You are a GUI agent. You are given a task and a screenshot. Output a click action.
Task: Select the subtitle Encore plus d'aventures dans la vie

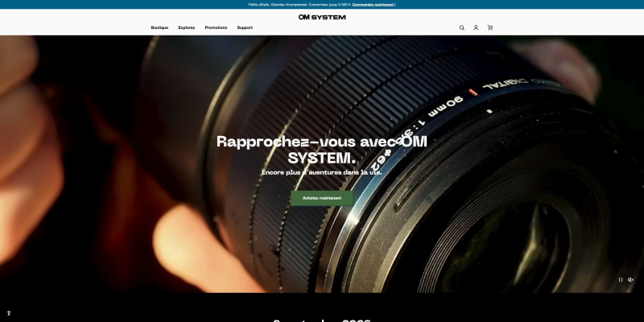coord(322,172)
